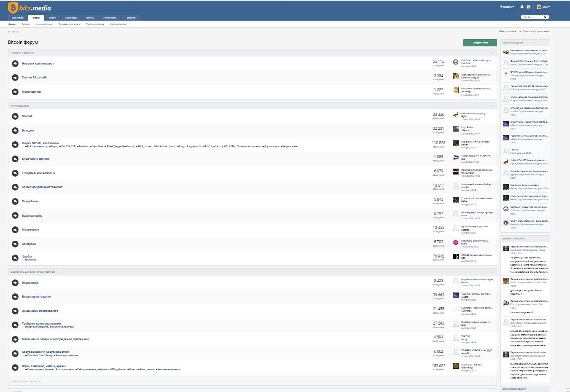Open the Юридические вопросы forum
570x392 pixels.
coord(38,173)
